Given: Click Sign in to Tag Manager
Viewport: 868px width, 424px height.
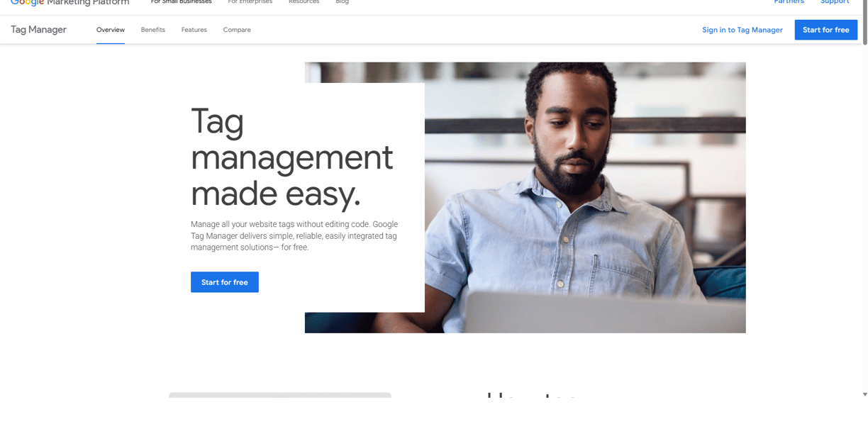Looking at the screenshot, I should 742,30.
